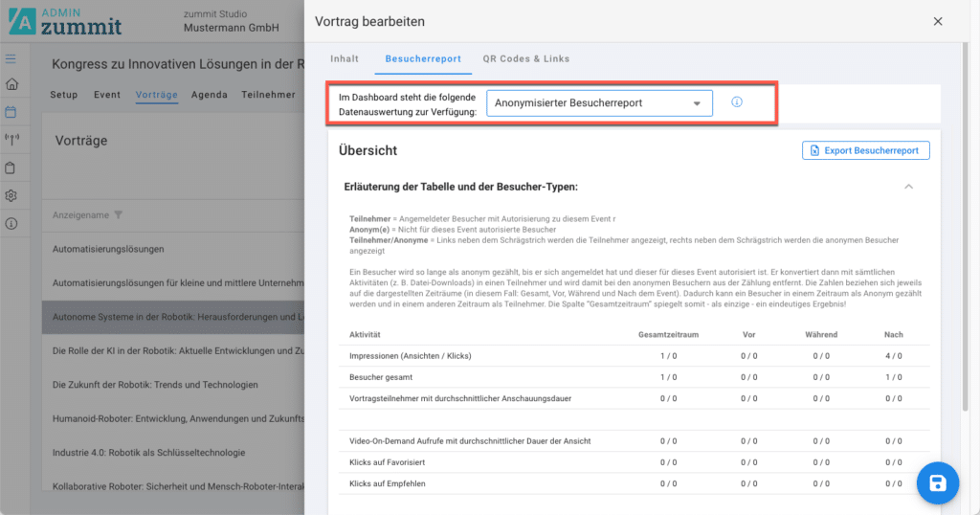
Task: Click info icon beside the Besucherreport dropdown
Action: pyautogui.click(x=737, y=102)
